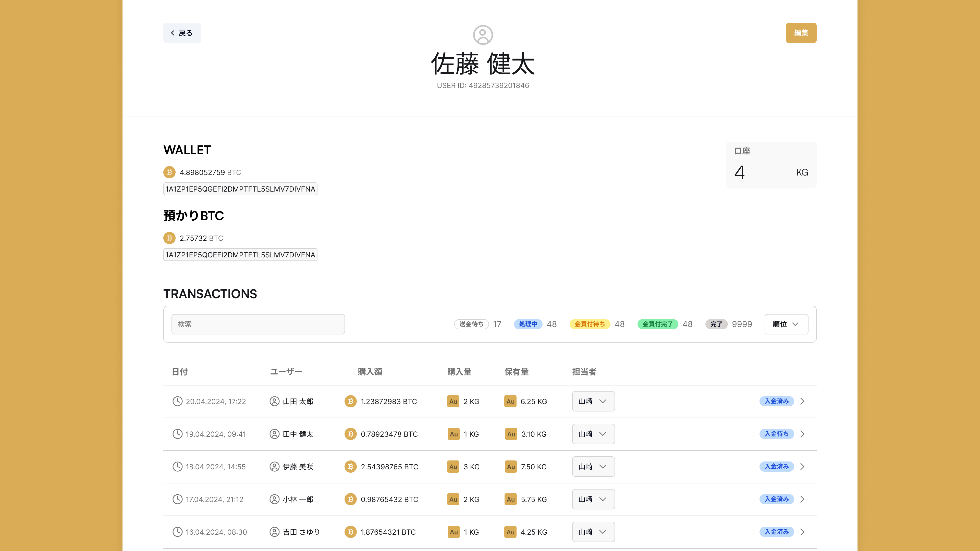Screen dimensions: 980x551
Task: Click the Bitcoin icon next to wallet balance
Action: coord(169,172)
